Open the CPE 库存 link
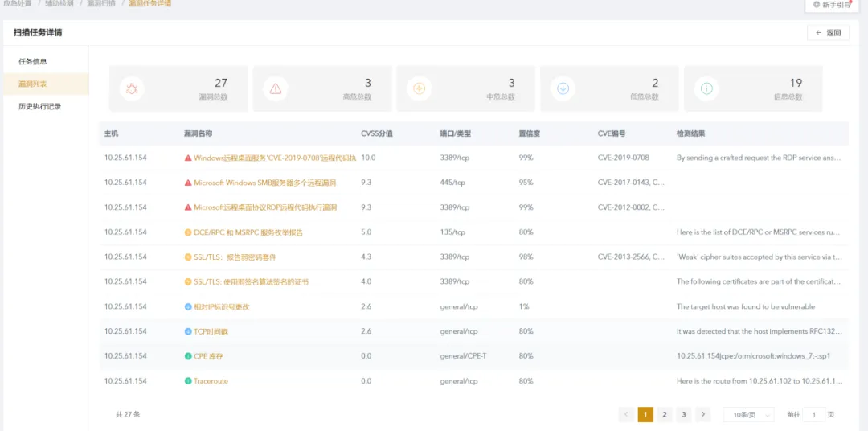Screen dimensions: 868x431 [208, 356]
